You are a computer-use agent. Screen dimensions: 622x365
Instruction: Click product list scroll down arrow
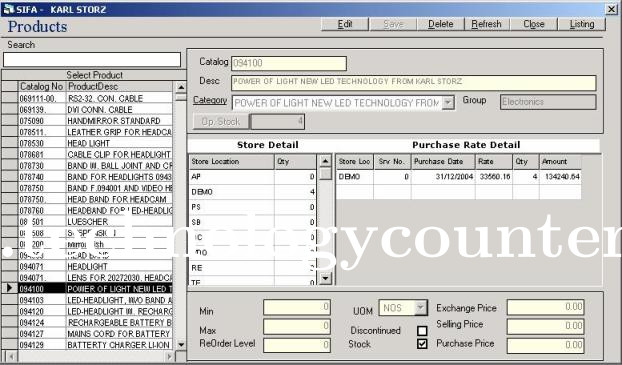click(181, 344)
